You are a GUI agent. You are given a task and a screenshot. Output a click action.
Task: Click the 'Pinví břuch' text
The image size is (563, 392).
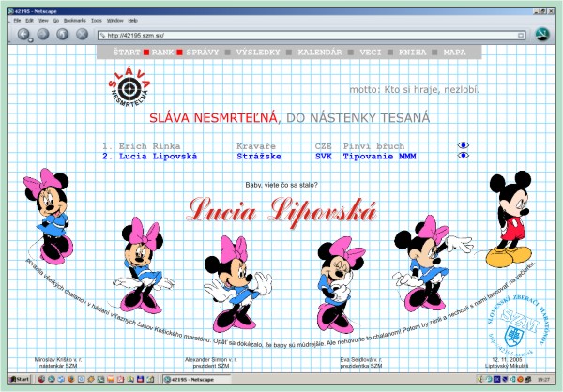coord(373,146)
